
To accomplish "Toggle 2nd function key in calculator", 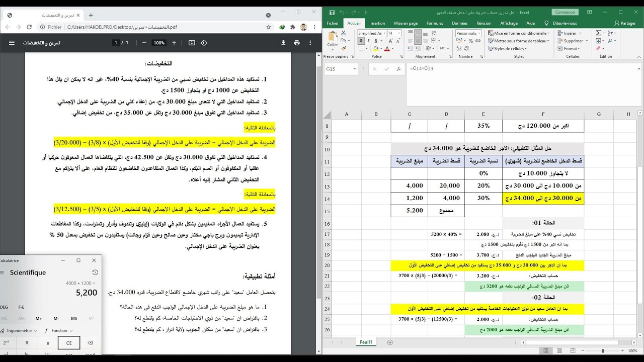I will (6, 343).
